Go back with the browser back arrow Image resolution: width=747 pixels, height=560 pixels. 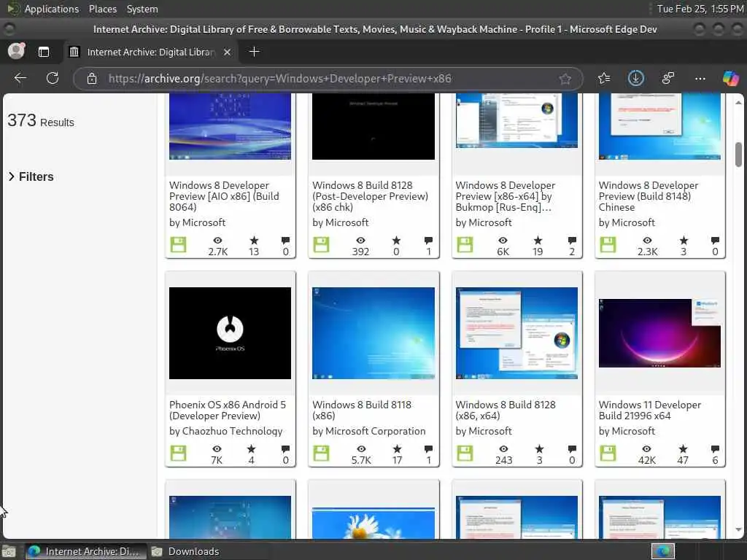tap(20, 78)
